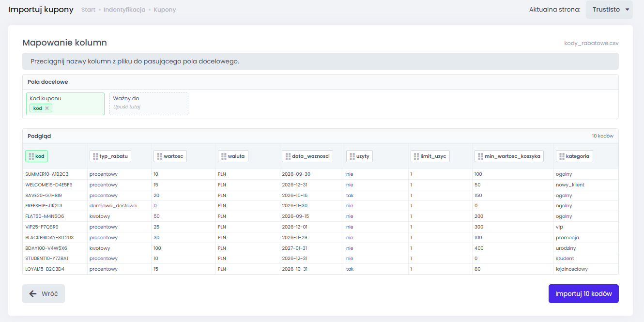The width and height of the screenshot is (644, 322).
Task: Click the Pola docelowe panel header
Action: coord(321,82)
